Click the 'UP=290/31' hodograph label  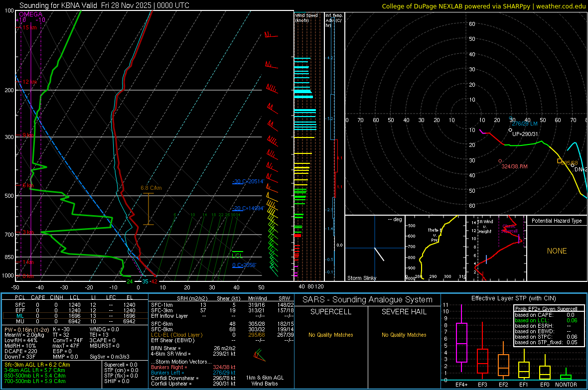tap(525, 134)
